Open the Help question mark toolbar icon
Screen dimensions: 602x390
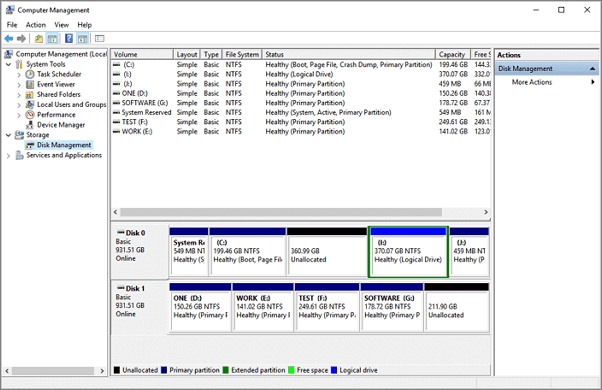tap(69, 38)
